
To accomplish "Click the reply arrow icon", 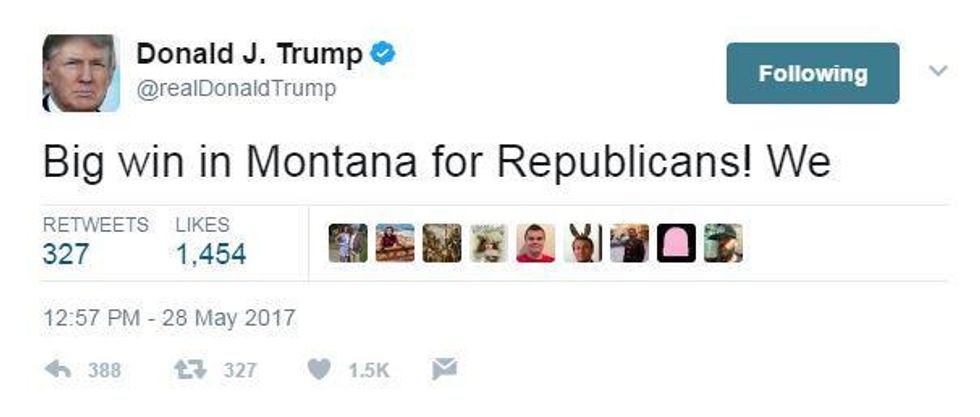I will [x=58, y=369].
